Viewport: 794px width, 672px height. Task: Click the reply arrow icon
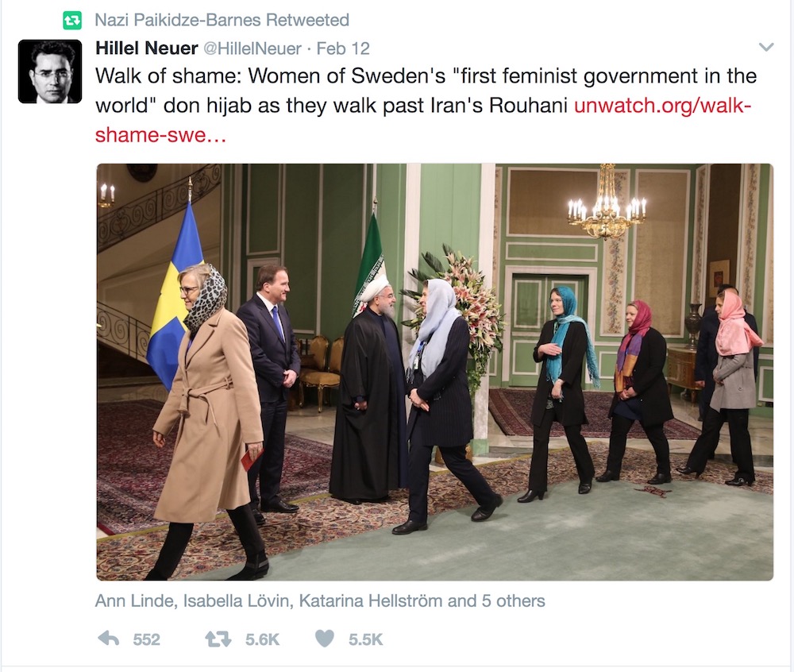tap(108, 639)
